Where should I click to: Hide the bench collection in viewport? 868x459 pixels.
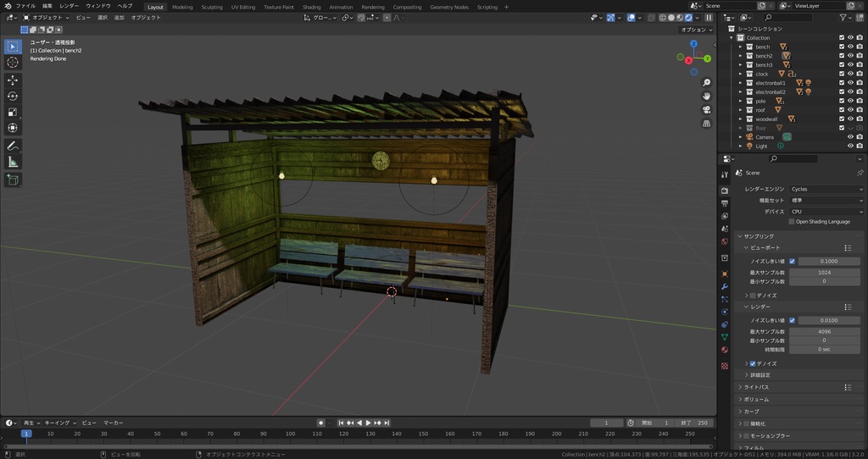point(850,47)
